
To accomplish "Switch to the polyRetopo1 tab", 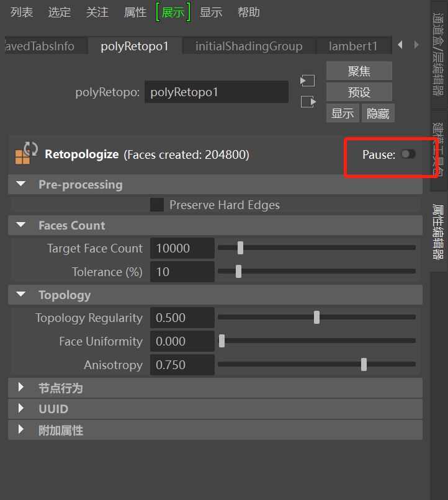I will click(x=135, y=47).
